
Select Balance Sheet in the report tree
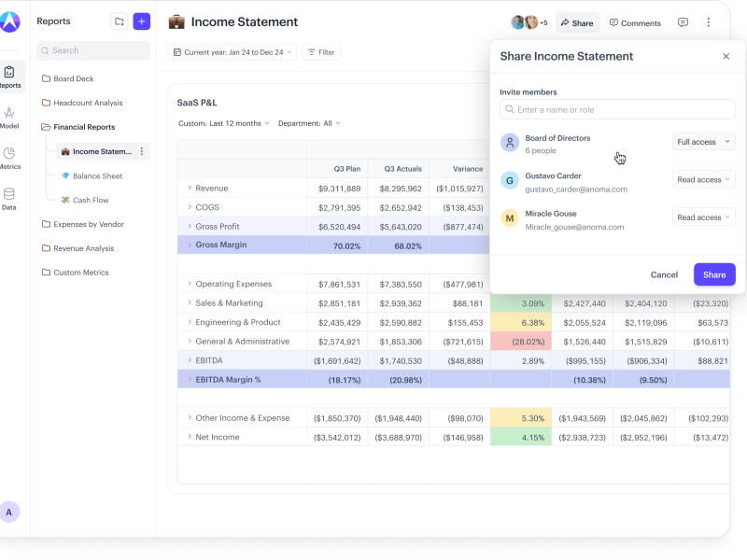coord(97,175)
